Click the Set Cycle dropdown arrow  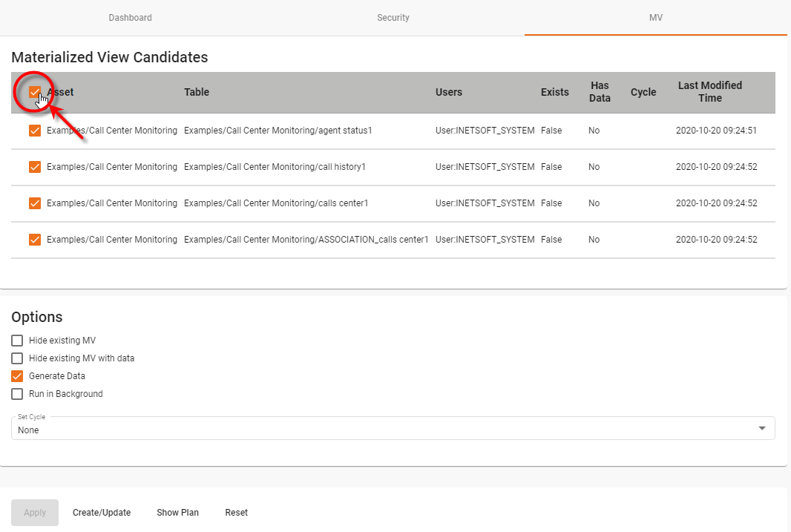point(761,427)
